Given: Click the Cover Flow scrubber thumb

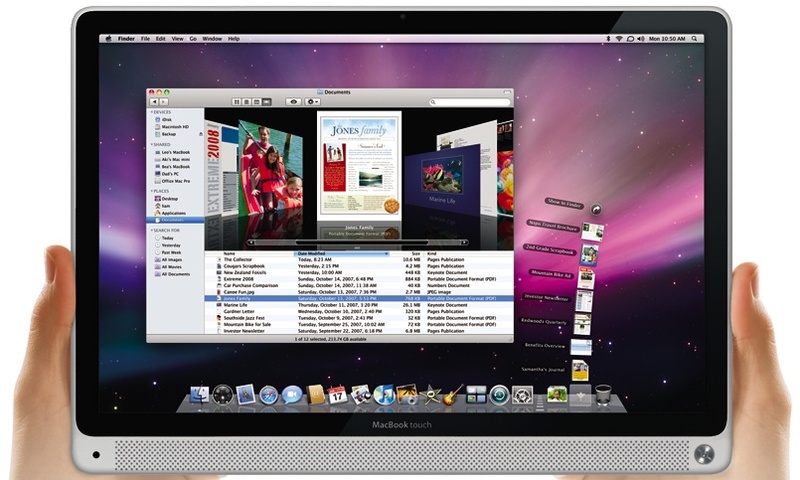Looking at the screenshot, I should (x=362, y=242).
